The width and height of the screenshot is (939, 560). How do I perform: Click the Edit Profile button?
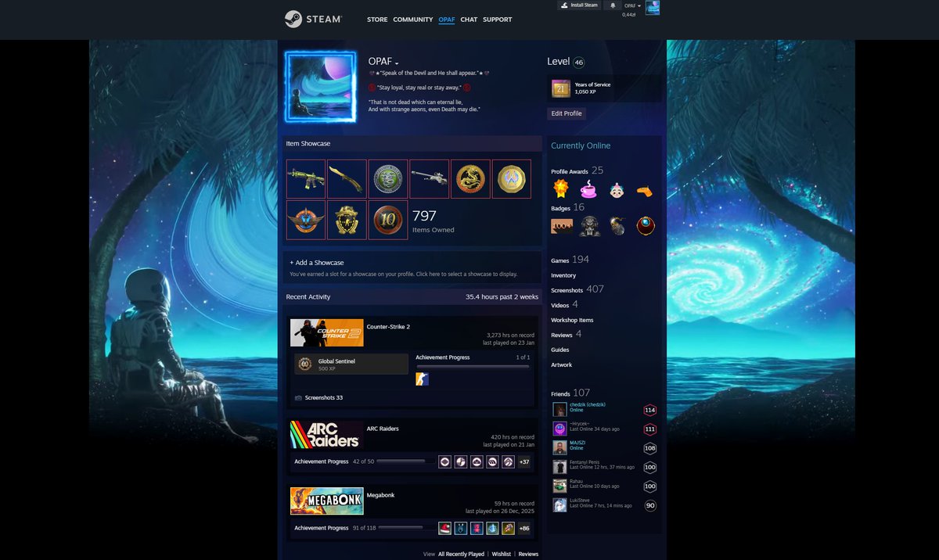pos(567,113)
